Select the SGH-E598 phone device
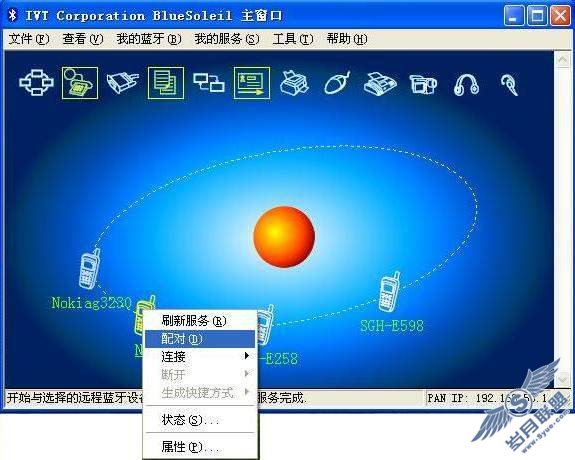Image resolution: width=575 pixels, height=460 pixels. coord(389,292)
